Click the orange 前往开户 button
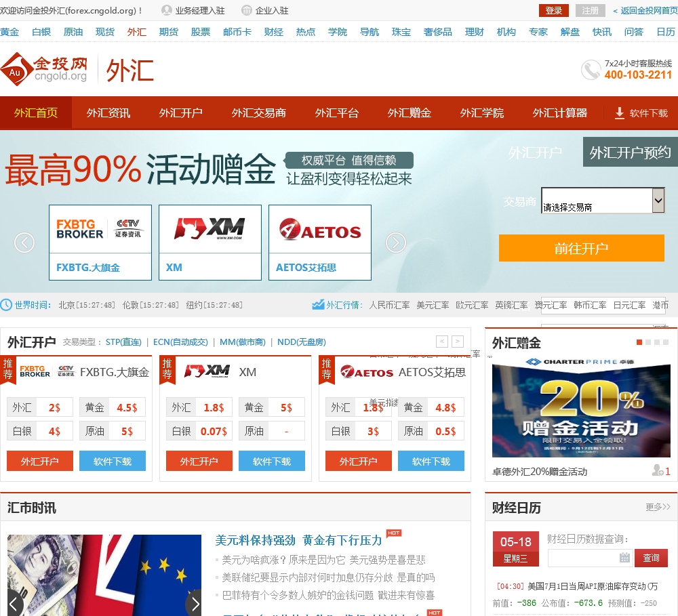Image resolution: width=678 pixels, height=616 pixels. pyautogui.click(x=582, y=248)
